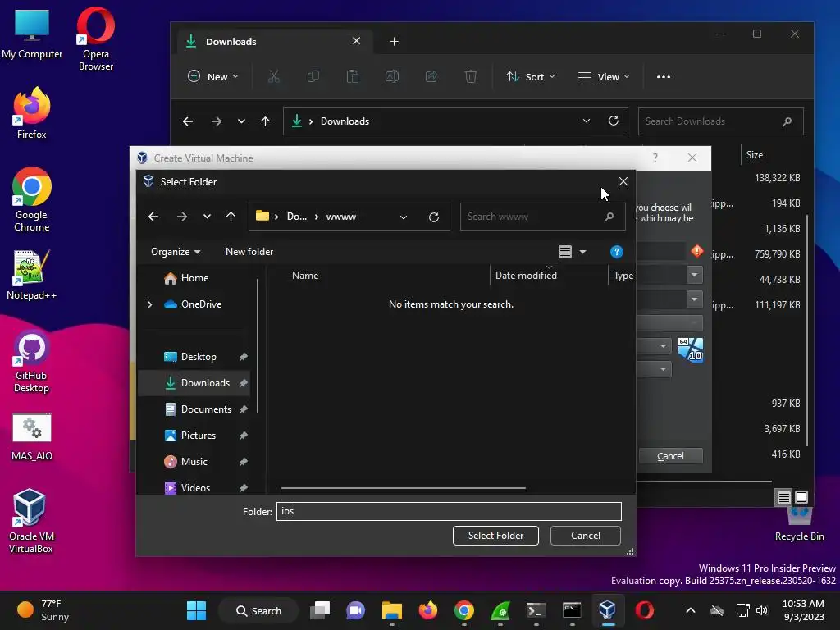Image resolution: width=840 pixels, height=630 pixels.
Task: Change view layout icon in Select Folder
Action: (565, 252)
